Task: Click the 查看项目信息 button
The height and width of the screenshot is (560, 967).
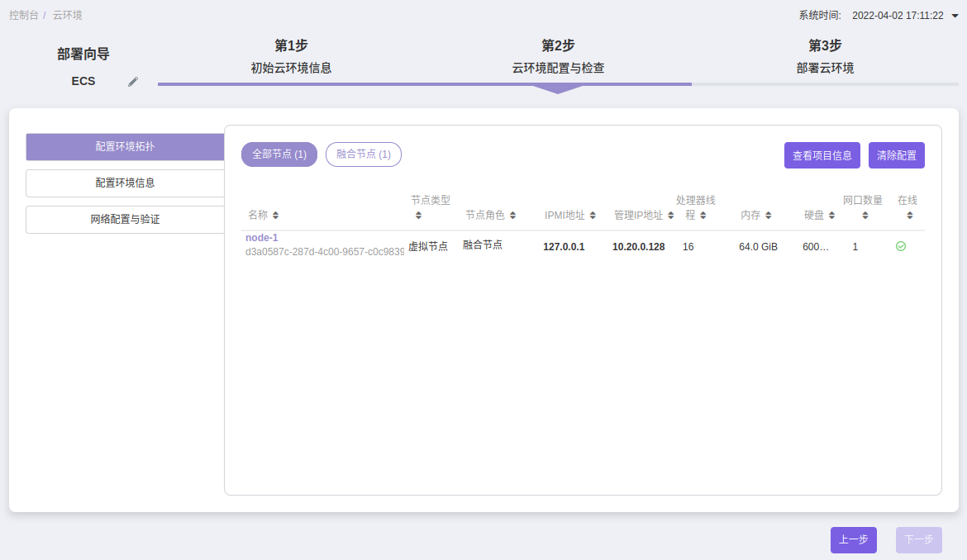Action: click(822, 155)
